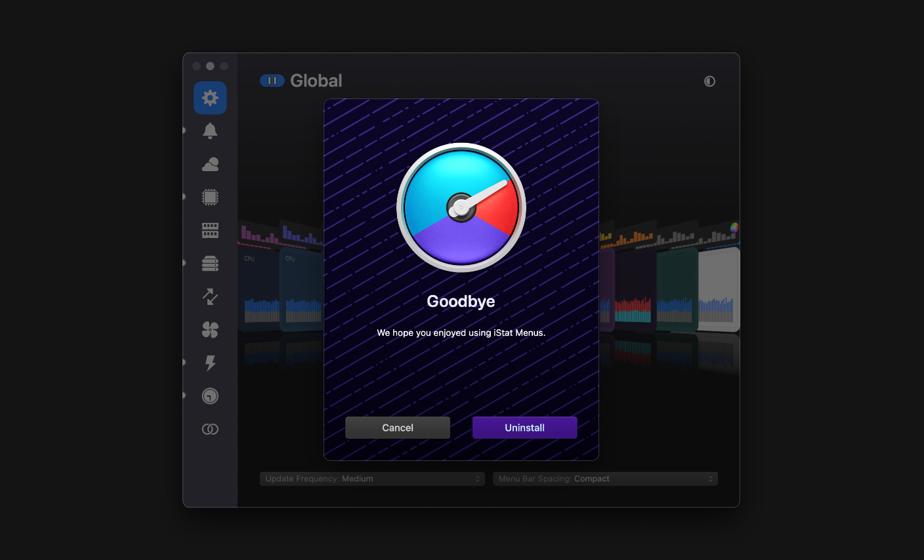The height and width of the screenshot is (560, 924).
Task: Select the Disks stack sidebar icon
Action: (x=210, y=264)
